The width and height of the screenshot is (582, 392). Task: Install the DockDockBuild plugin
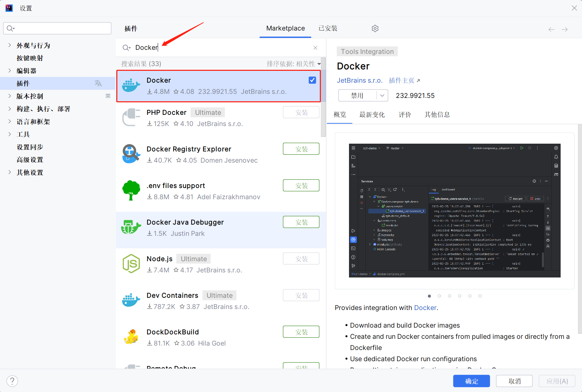[301, 332]
